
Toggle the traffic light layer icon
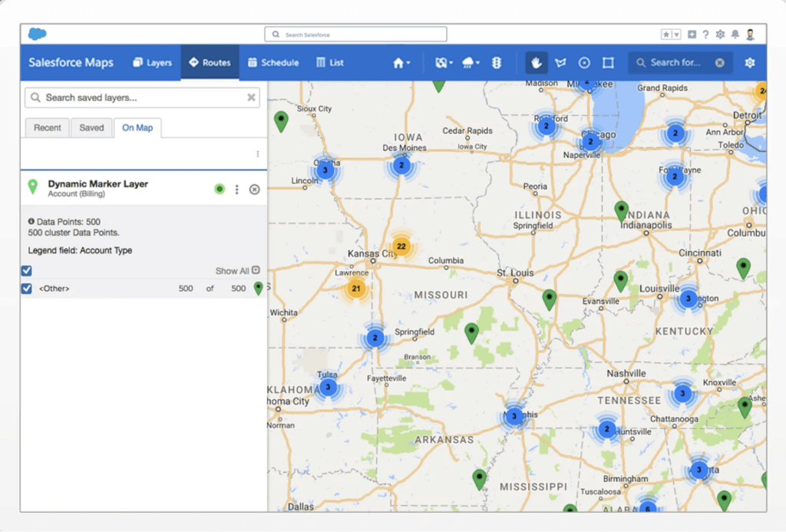[497, 63]
